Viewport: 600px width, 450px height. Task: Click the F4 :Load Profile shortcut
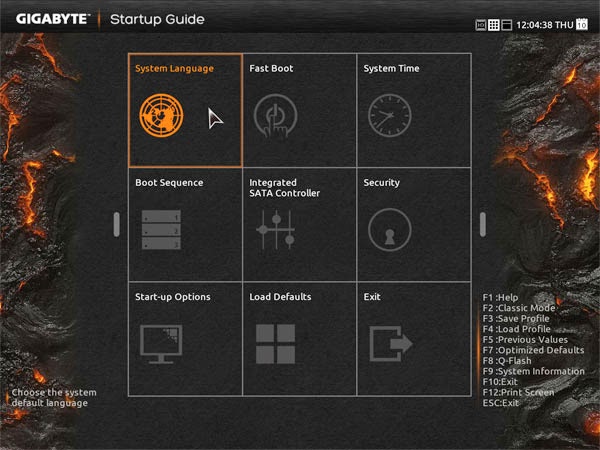tap(516, 329)
